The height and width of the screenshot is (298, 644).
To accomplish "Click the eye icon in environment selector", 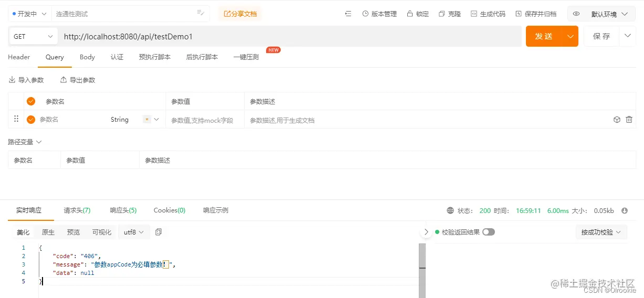I will tap(576, 14).
